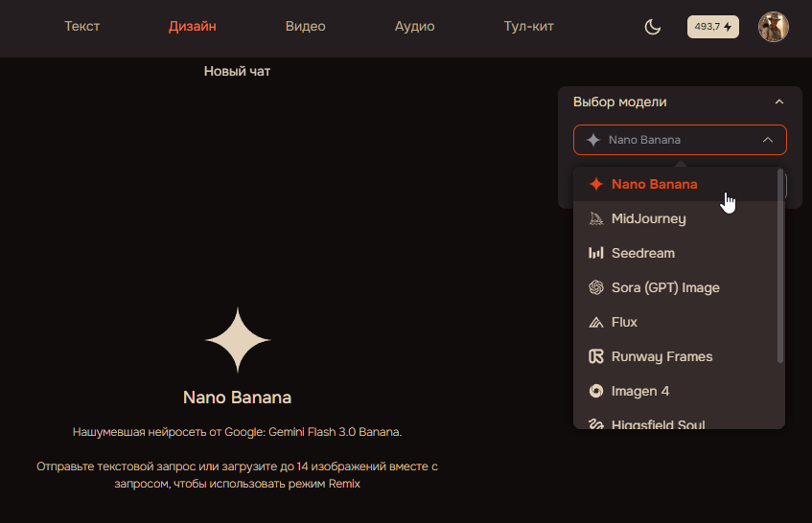Go to the Видео tab
Viewport: 812px width, 523px height.
pyautogui.click(x=305, y=27)
